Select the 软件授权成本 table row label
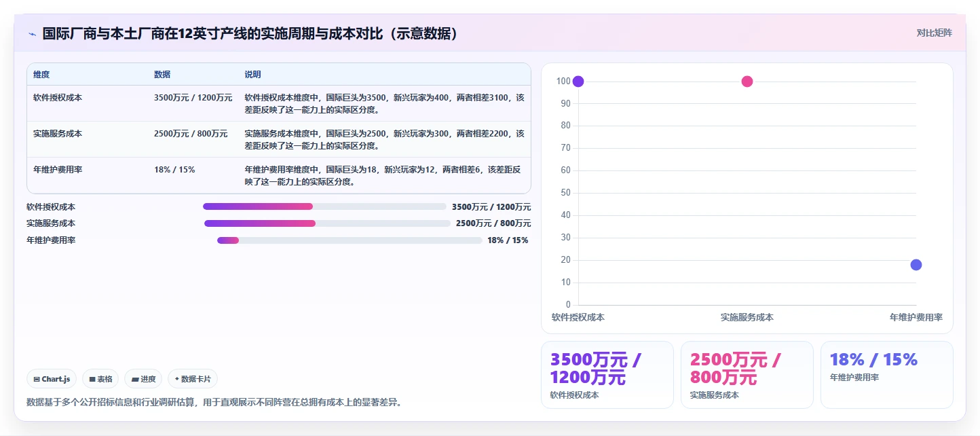980x436 pixels. point(58,98)
